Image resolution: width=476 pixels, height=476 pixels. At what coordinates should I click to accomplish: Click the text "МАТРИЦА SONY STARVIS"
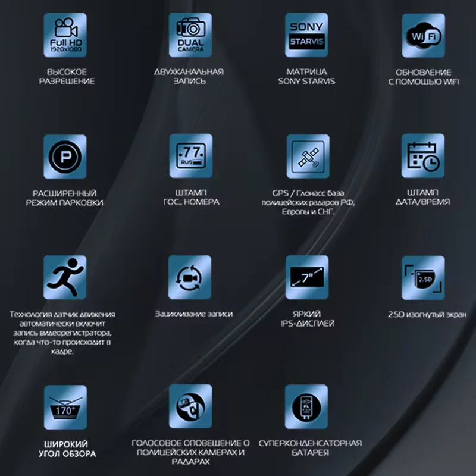[x=306, y=77]
